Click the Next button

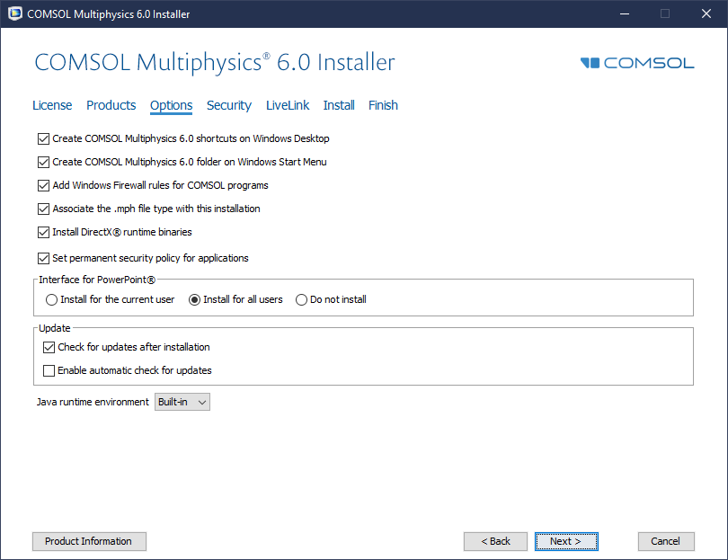[x=565, y=541]
